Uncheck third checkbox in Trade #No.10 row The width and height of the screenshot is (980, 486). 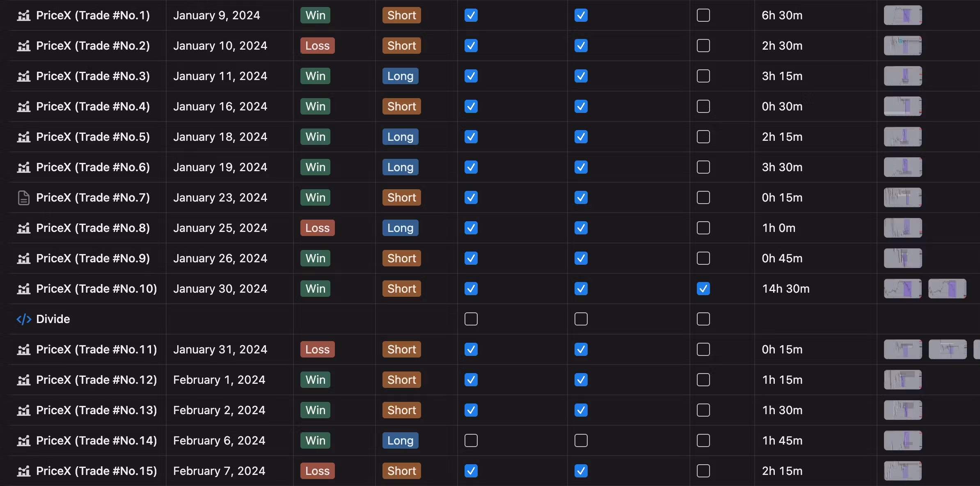coord(703,289)
